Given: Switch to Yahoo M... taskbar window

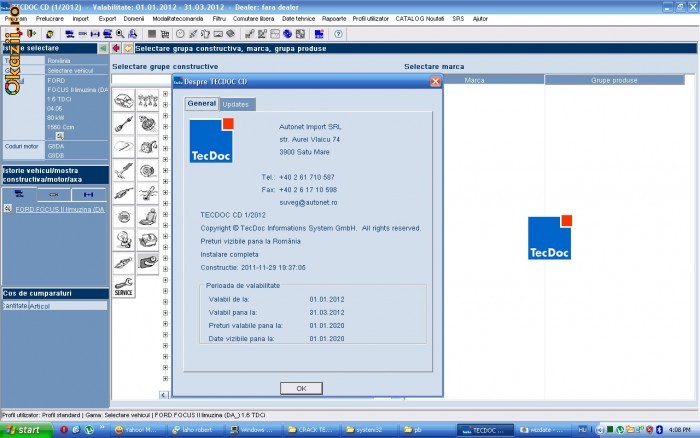Looking at the screenshot, I should [138, 430].
